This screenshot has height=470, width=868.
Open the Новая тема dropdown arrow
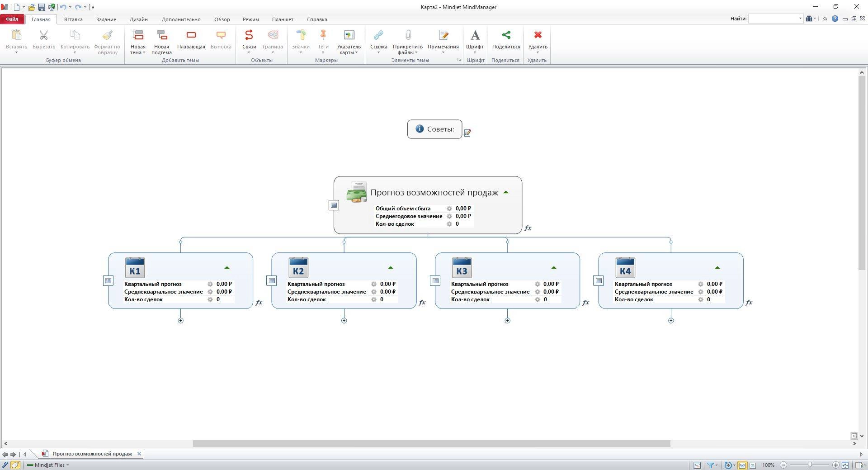[x=144, y=53]
